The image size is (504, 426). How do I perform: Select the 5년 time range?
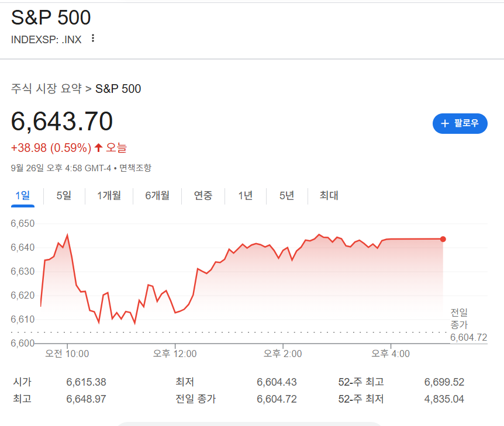point(286,196)
